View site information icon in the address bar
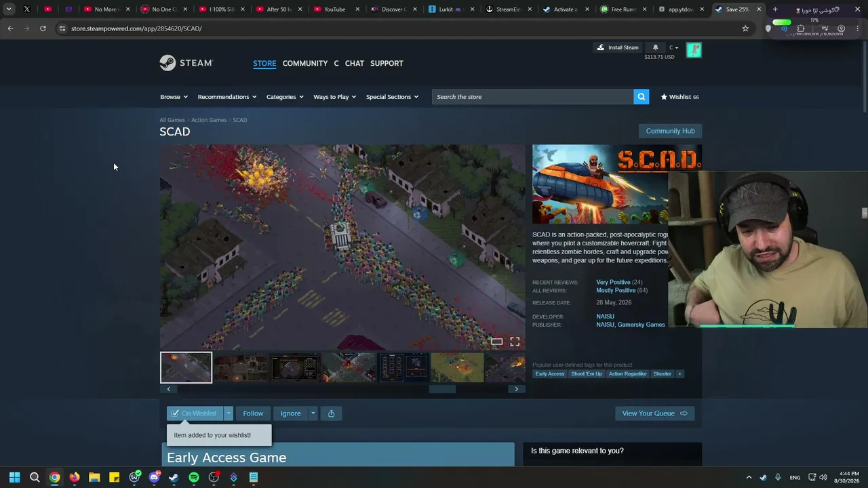Viewport: 868px width, 488px height. [62, 28]
